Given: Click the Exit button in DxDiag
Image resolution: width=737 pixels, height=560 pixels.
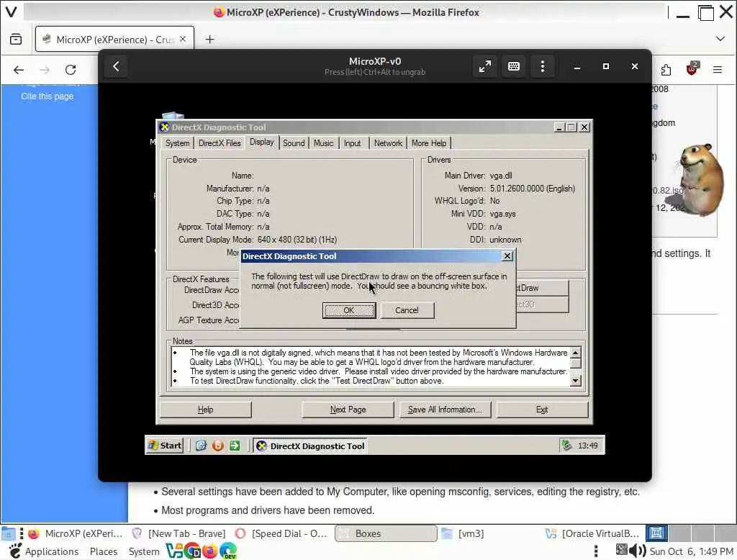Looking at the screenshot, I should point(542,410).
